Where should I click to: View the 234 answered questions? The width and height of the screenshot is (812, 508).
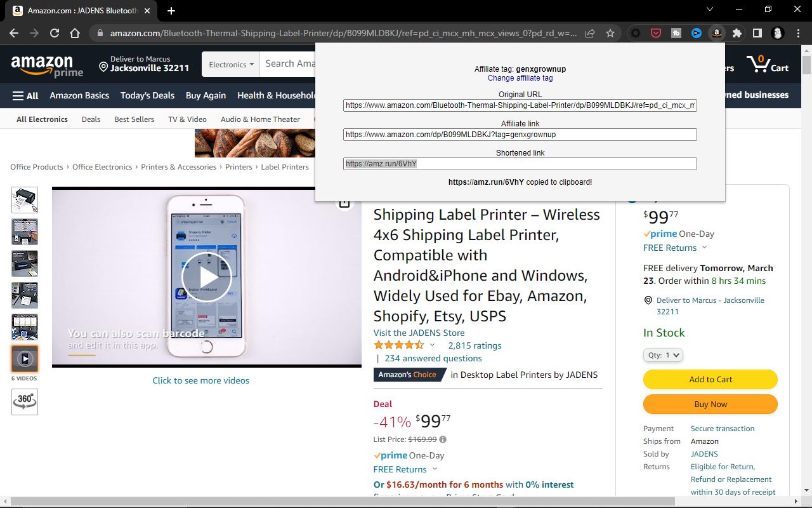tap(433, 358)
